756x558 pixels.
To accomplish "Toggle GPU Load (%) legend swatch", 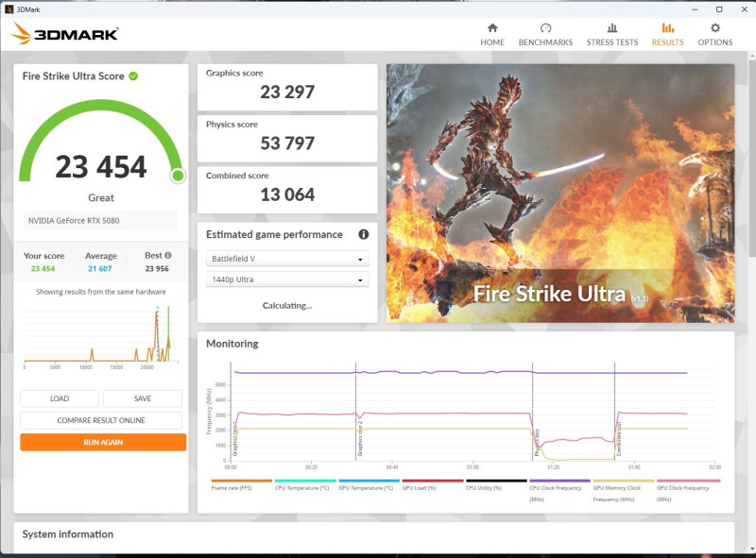I will tap(433, 481).
